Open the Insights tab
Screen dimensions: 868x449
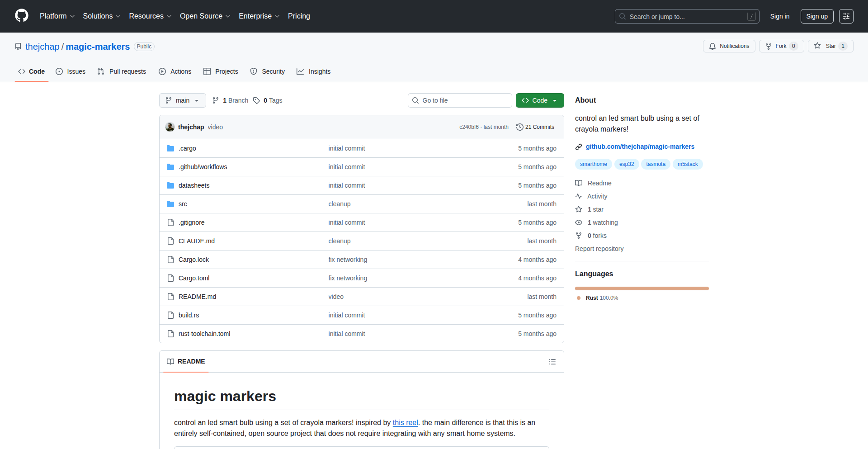click(314, 71)
